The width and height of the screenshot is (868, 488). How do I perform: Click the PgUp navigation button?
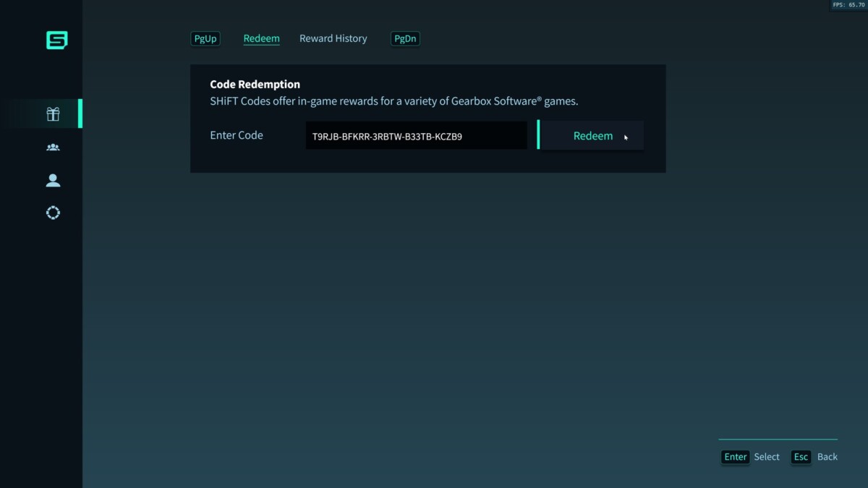click(x=205, y=38)
